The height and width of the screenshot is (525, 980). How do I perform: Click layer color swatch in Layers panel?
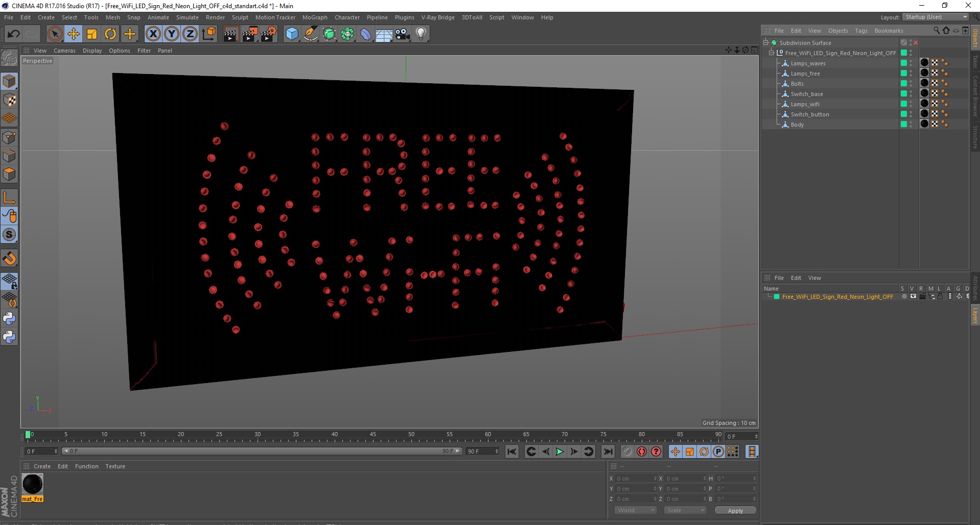(777, 296)
